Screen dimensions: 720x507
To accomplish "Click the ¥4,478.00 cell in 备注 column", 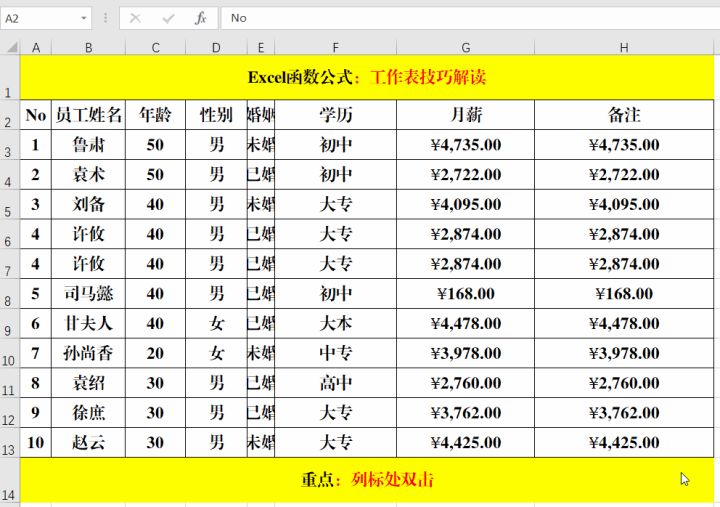I will click(624, 324).
